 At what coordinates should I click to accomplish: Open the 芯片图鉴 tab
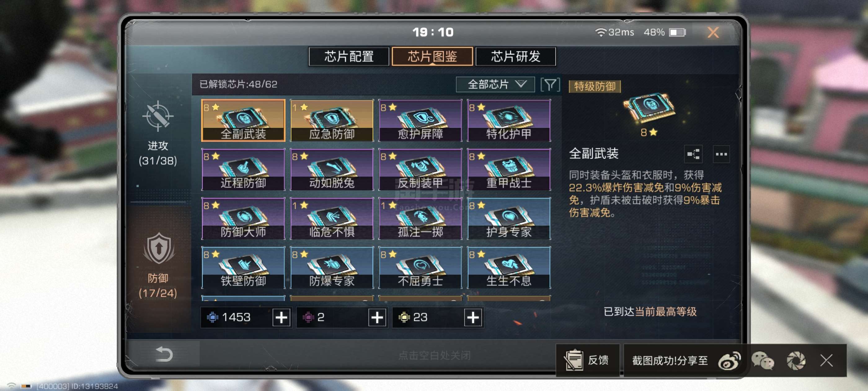pyautogui.click(x=432, y=56)
